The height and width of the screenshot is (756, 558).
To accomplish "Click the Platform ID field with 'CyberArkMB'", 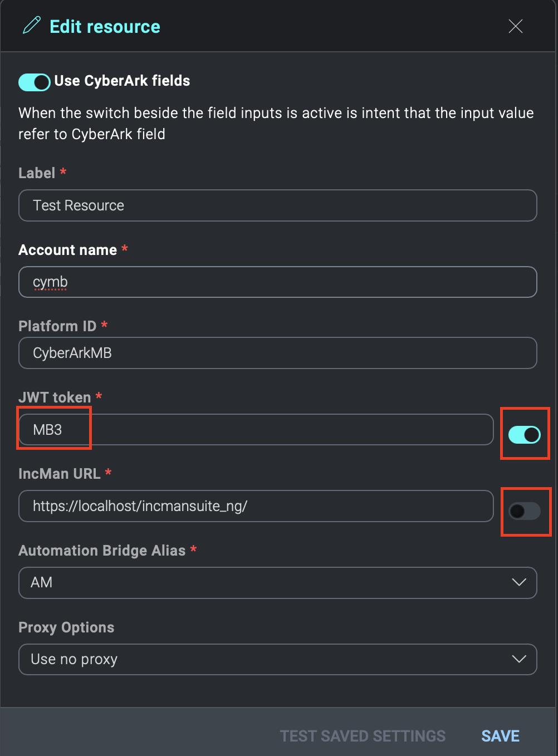I will coord(278,353).
